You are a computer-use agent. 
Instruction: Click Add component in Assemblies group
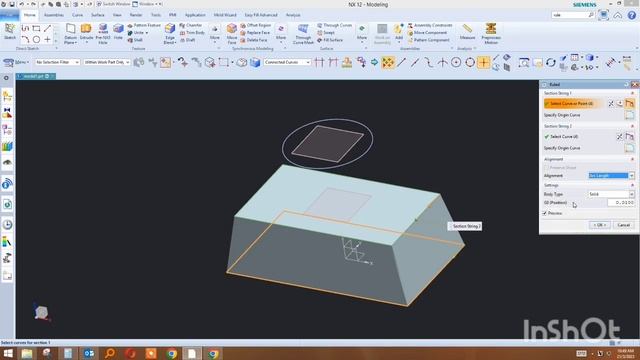[x=399, y=32]
